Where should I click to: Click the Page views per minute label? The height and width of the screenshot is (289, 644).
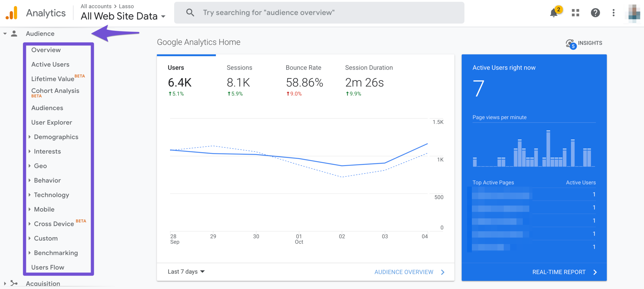499,117
